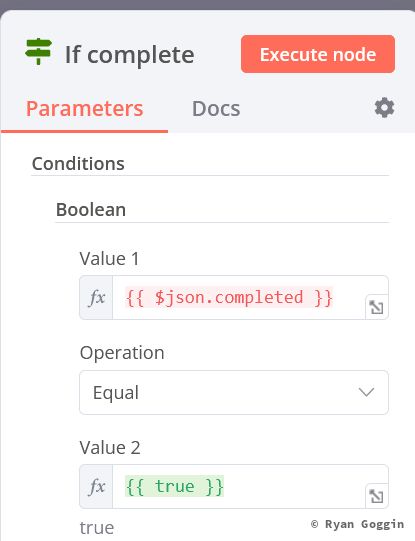
Task: Click the Value 2 label
Action: click(110, 448)
